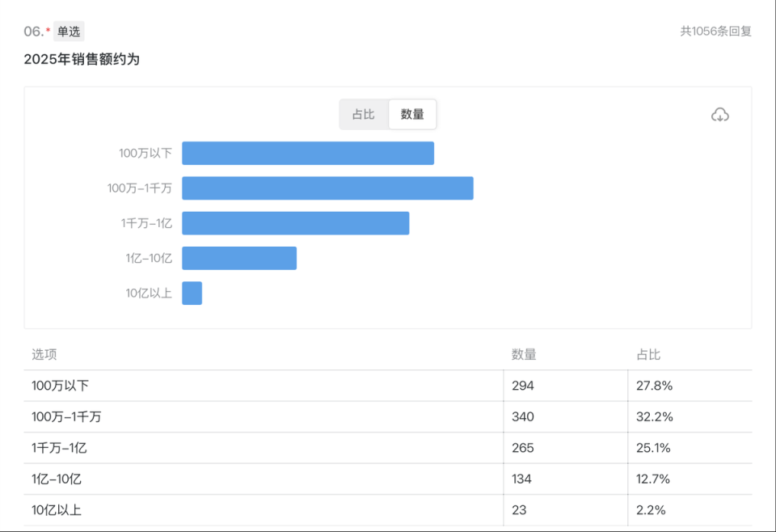776x532 pixels.
Task: Click the 占比 table column header
Action: pyautogui.click(x=648, y=355)
